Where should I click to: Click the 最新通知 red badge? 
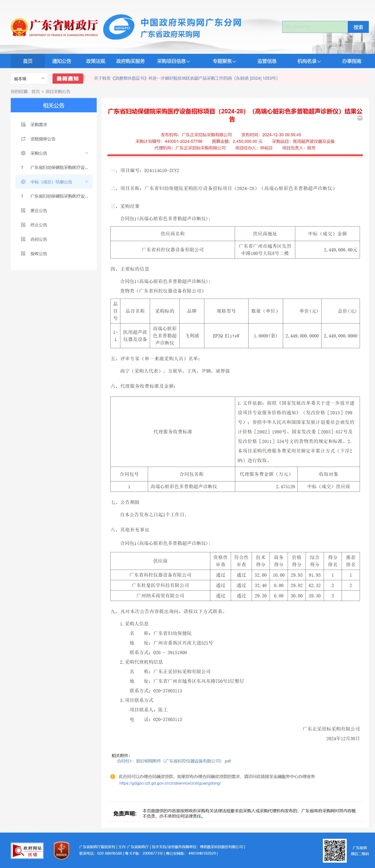point(68,78)
